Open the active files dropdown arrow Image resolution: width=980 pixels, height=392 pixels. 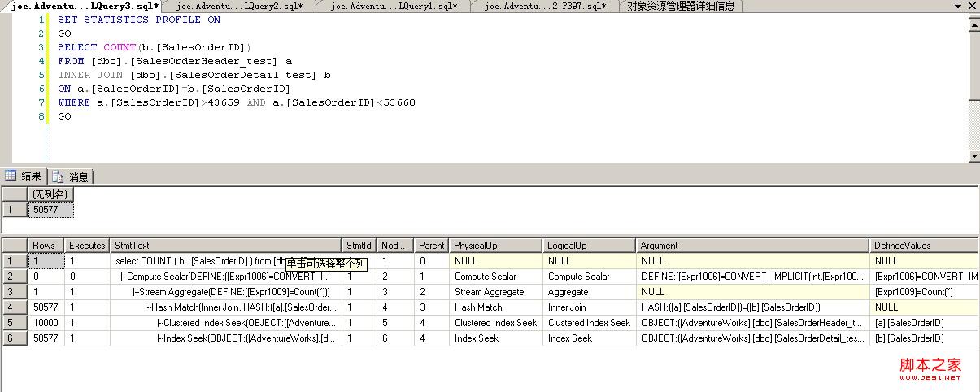960,6
